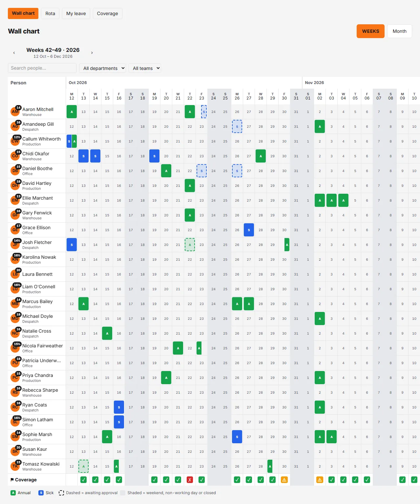Open Chidi Okafor's sick day on 19 Oct
Image resolution: width=420 pixels, height=504 pixels.
click(154, 156)
